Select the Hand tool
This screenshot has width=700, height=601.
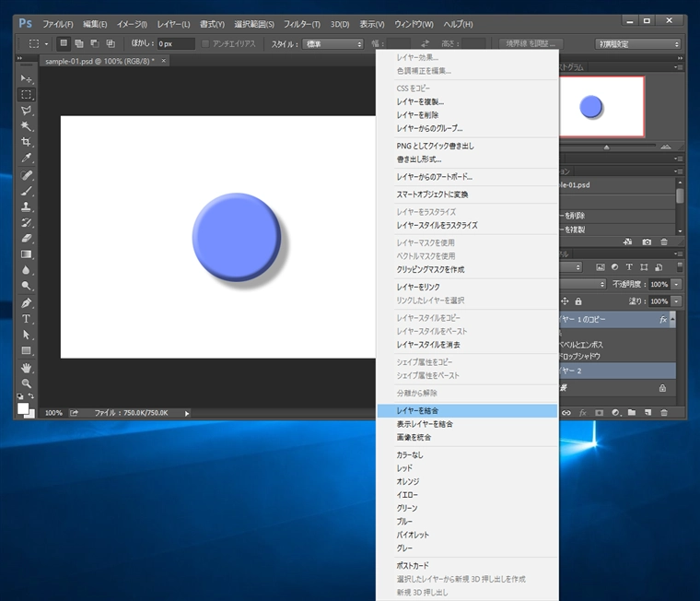click(26, 368)
